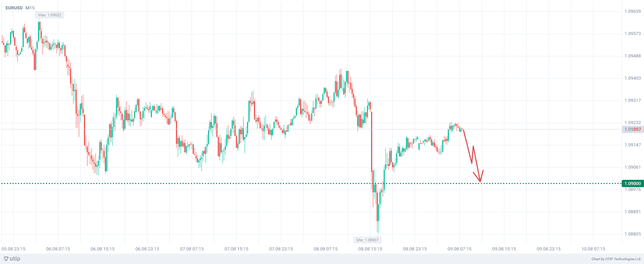The image size is (644, 264).
Task: Click the 09.08 07:15 time label
Action: pyautogui.click(x=460, y=249)
